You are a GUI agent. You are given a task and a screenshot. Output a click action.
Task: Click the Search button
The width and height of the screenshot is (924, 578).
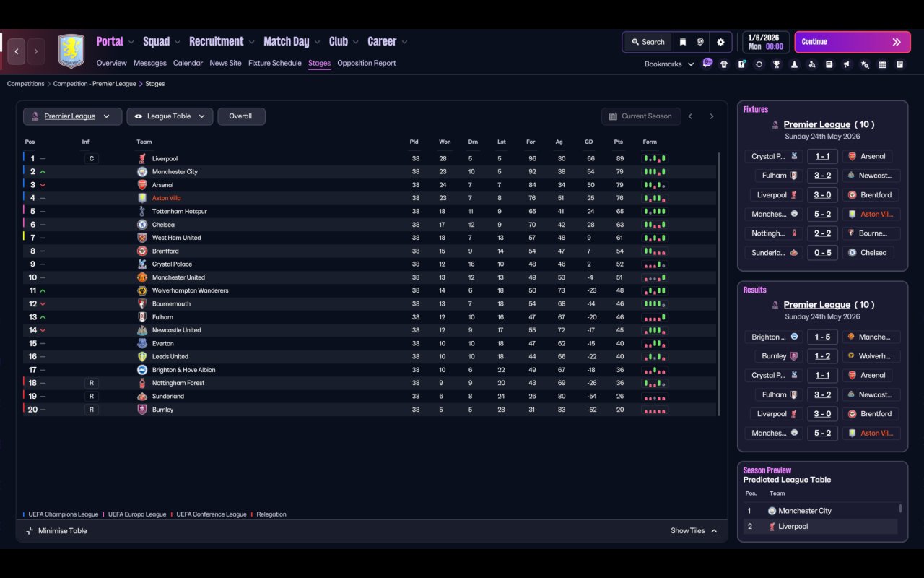[x=648, y=42]
